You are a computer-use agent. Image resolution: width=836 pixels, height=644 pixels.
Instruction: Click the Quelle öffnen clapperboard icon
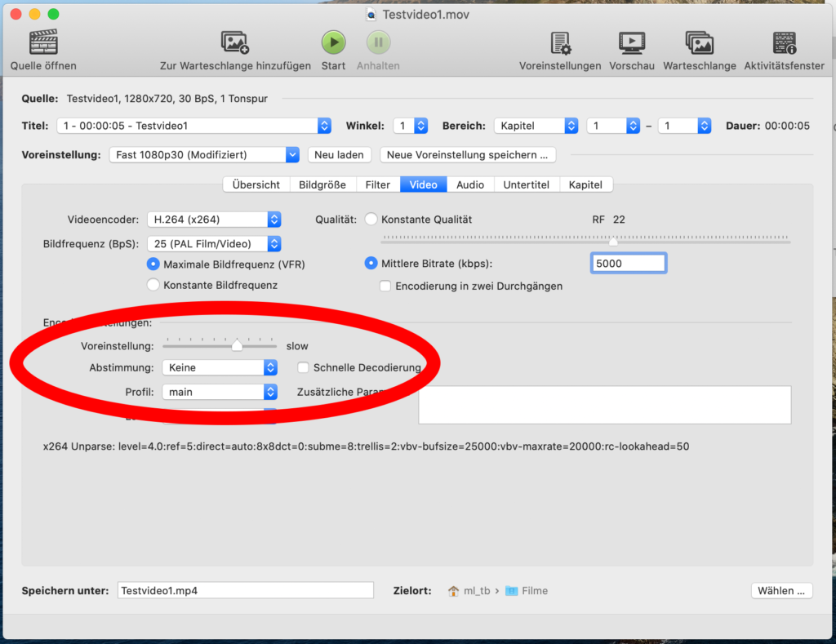[43, 42]
